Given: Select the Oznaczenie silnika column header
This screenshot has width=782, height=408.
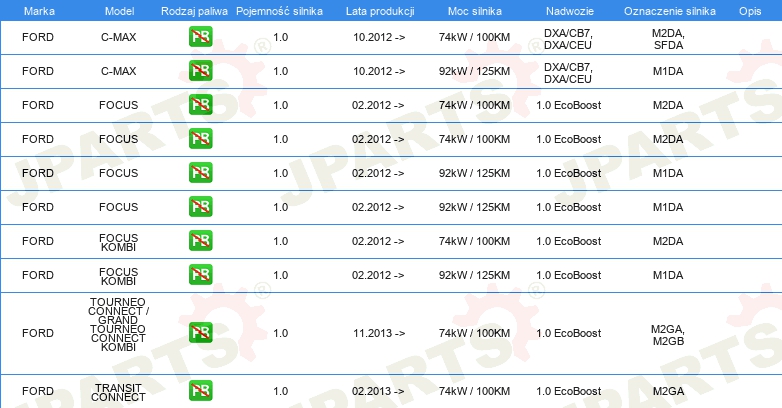Looking at the screenshot, I should (x=670, y=11).
